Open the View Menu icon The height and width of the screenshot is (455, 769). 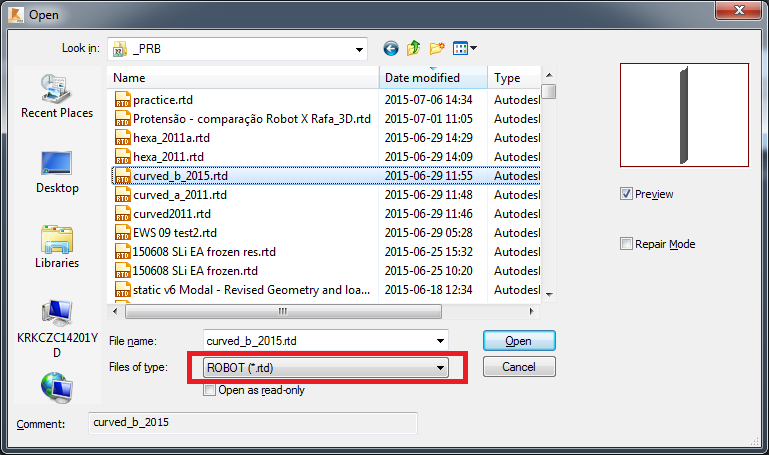pos(464,48)
